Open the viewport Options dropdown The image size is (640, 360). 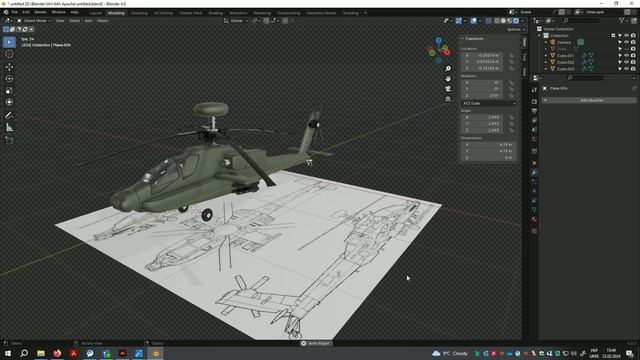tap(516, 29)
